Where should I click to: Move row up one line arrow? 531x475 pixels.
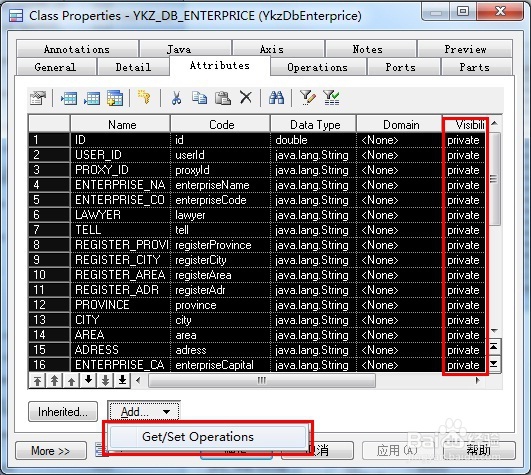click(71, 381)
